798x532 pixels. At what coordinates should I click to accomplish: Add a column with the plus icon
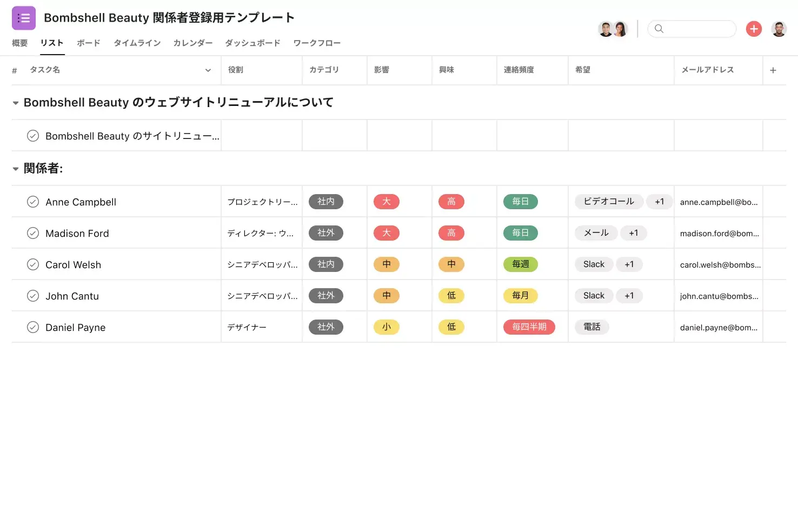(x=773, y=70)
